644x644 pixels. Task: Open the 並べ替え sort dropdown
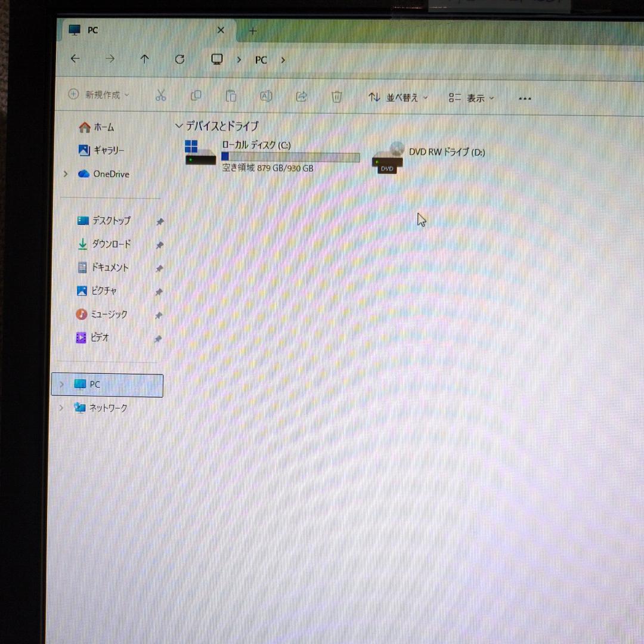[x=398, y=98]
